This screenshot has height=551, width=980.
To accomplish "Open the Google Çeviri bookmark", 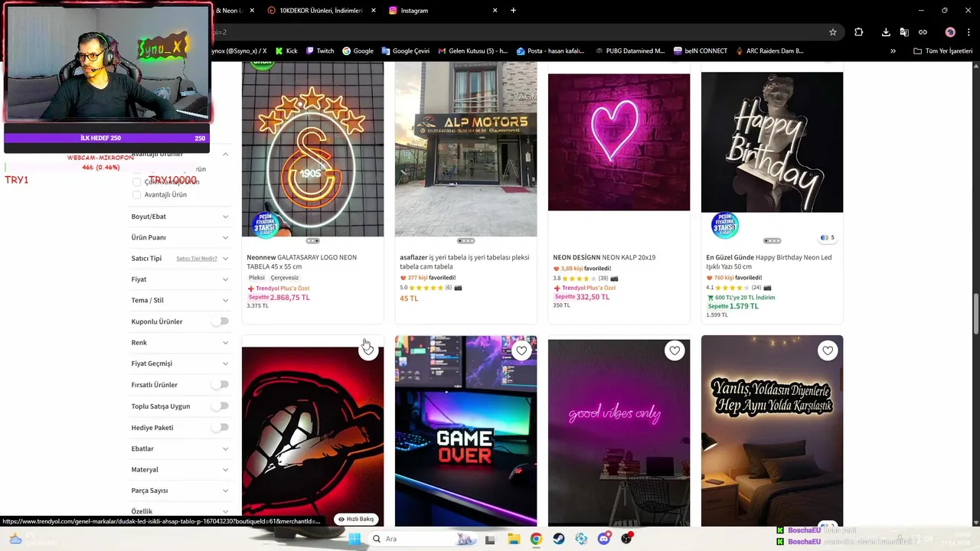I will click(x=405, y=51).
